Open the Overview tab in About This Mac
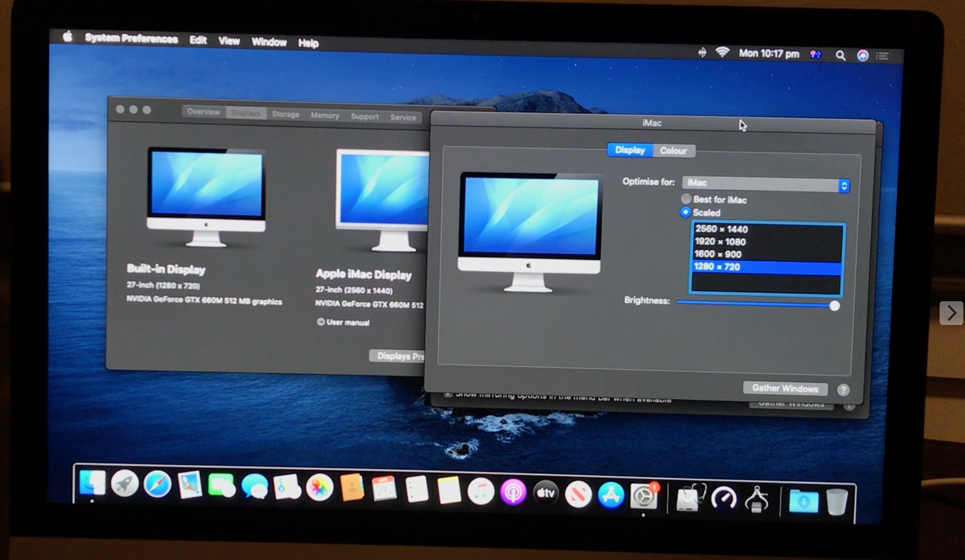Screen dimensions: 965x560 (203, 112)
